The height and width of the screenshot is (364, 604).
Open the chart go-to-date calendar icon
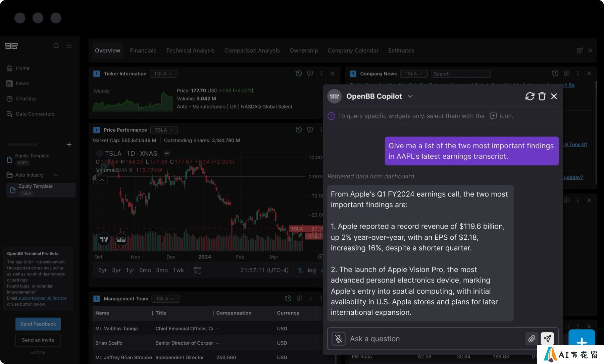coord(197,270)
